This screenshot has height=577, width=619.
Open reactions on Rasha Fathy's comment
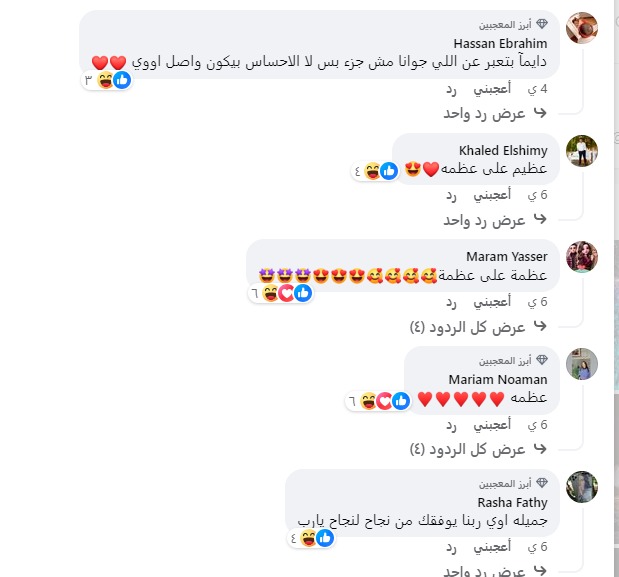[311, 538]
